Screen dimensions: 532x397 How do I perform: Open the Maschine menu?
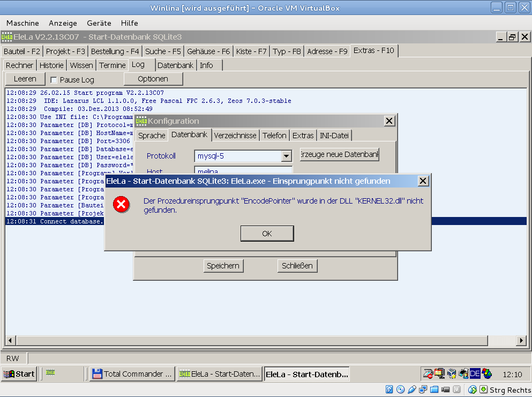(x=23, y=23)
